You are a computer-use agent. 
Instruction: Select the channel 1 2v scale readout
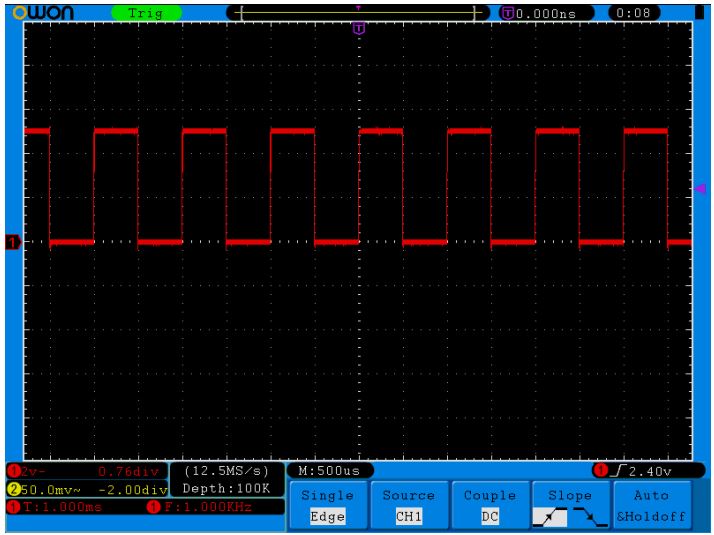click(33, 471)
